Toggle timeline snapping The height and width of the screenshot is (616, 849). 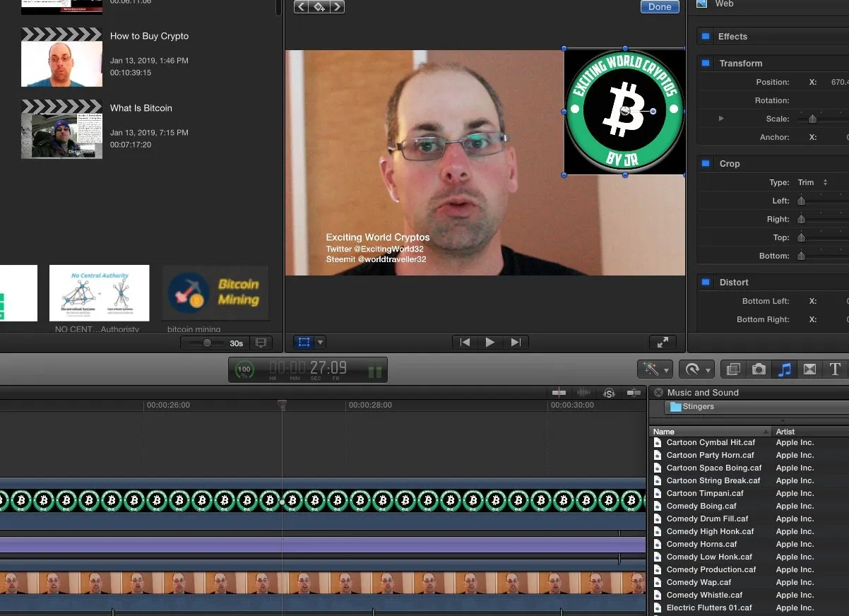[634, 393]
